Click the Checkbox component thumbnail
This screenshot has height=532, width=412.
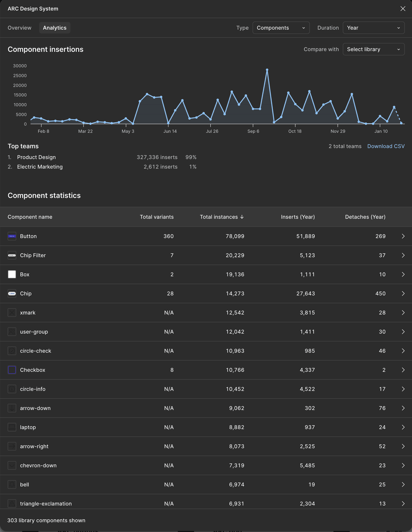click(12, 370)
